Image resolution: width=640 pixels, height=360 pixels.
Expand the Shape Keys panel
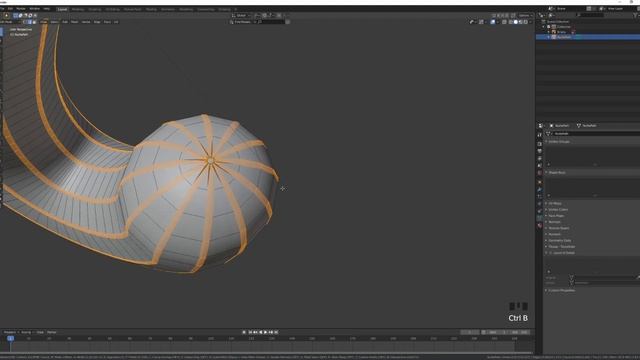557,173
